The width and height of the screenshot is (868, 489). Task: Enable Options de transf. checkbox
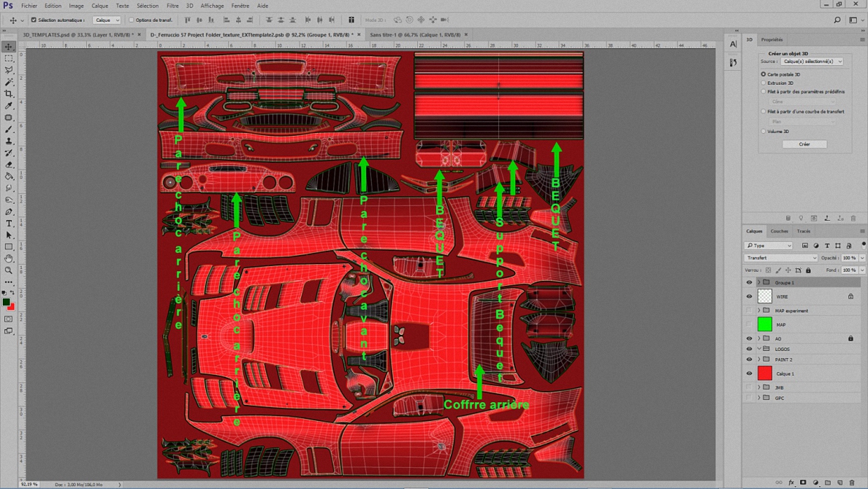tap(131, 20)
